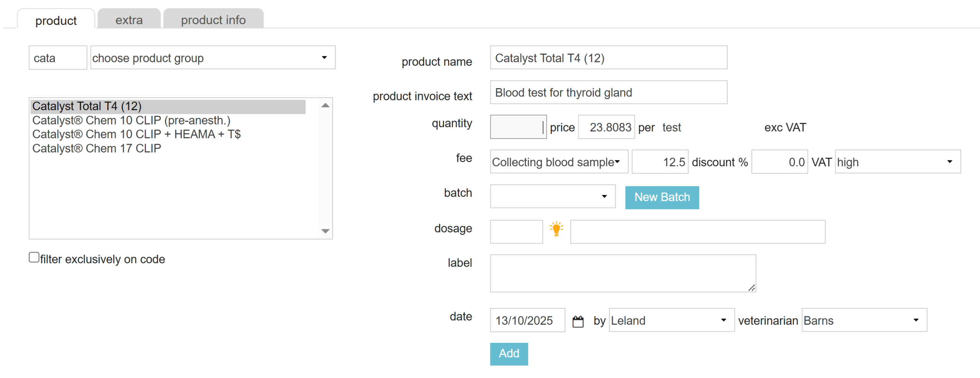Open the Leland user dropdown
Image resolution: width=980 pixels, height=378 pixels.
(x=671, y=320)
